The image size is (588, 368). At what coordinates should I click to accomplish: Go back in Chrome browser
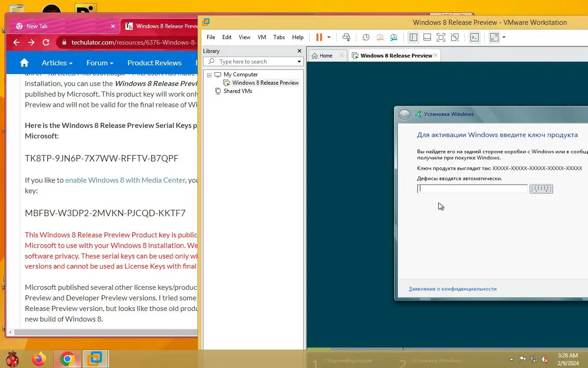pyautogui.click(x=17, y=42)
